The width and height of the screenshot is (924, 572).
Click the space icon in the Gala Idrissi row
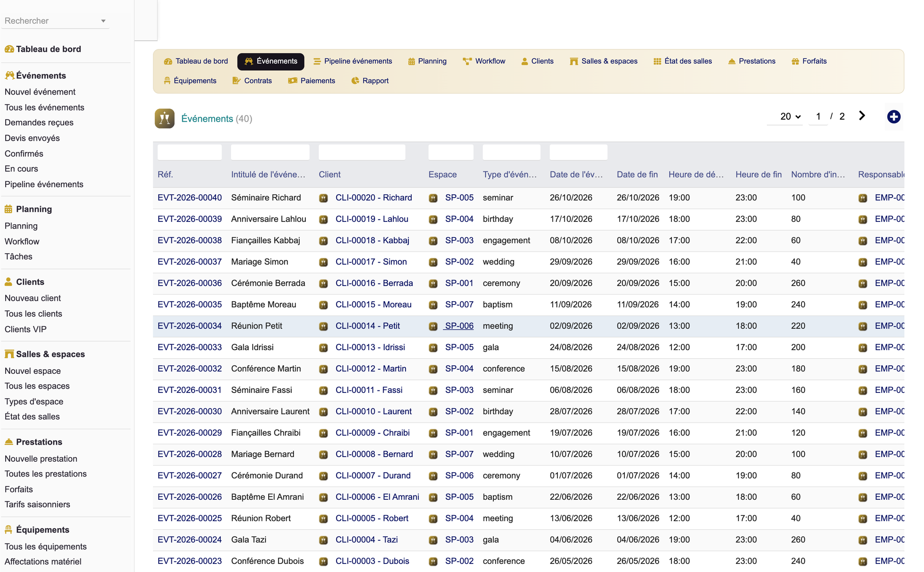(433, 348)
